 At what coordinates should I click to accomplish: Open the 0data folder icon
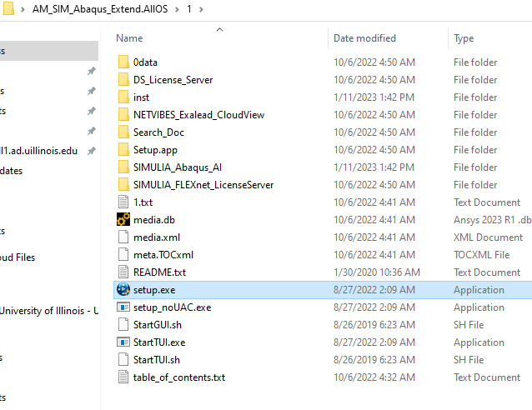click(x=123, y=62)
